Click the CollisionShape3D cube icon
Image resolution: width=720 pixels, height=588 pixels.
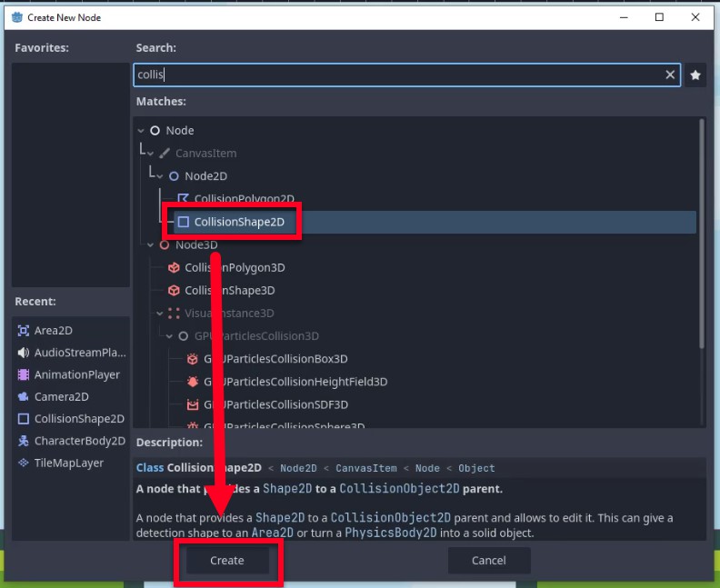174,291
